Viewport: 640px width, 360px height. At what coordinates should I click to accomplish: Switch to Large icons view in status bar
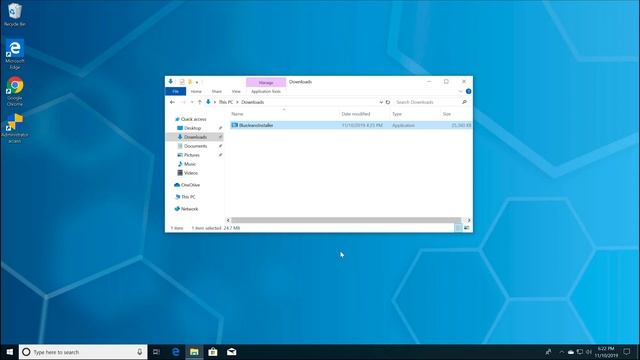click(467, 228)
